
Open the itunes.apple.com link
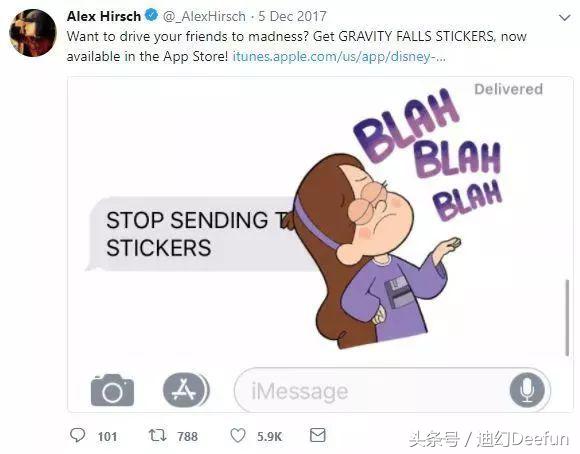point(339,56)
